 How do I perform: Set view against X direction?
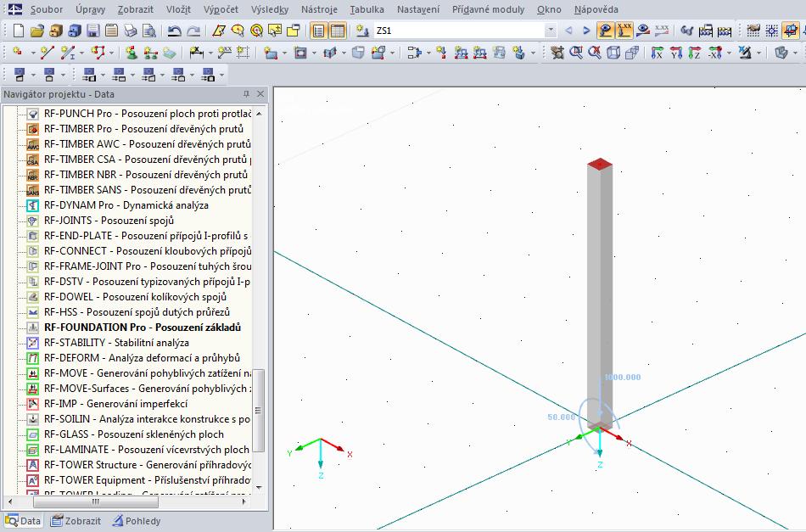tap(715, 53)
